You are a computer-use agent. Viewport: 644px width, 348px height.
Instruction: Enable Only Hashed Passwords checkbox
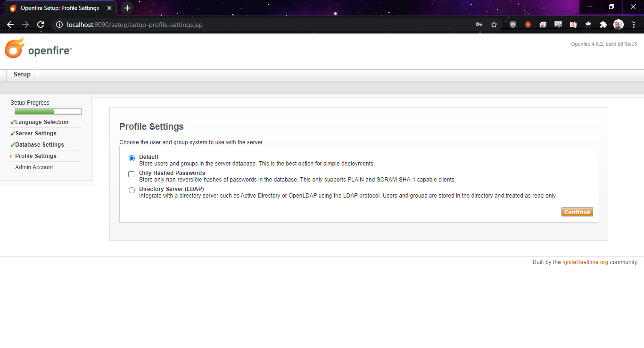pyautogui.click(x=132, y=174)
